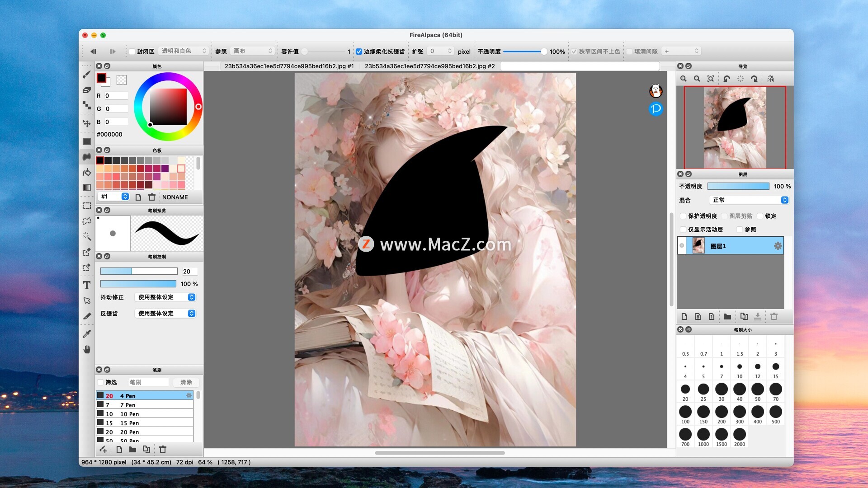Viewport: 868px width, 488px height.
Task: Select the Eraser tool
Action: 87,90
